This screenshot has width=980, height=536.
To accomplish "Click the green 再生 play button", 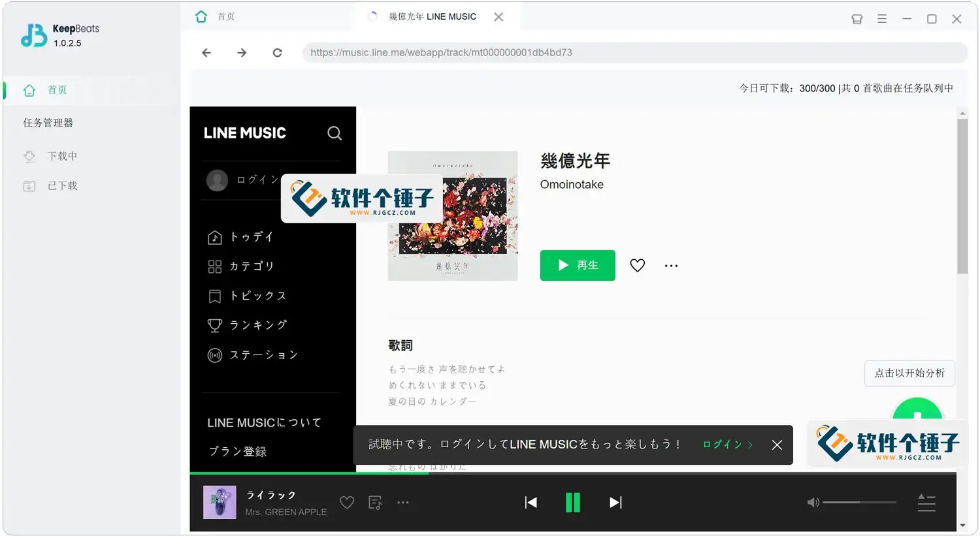I will coord(577,265).
